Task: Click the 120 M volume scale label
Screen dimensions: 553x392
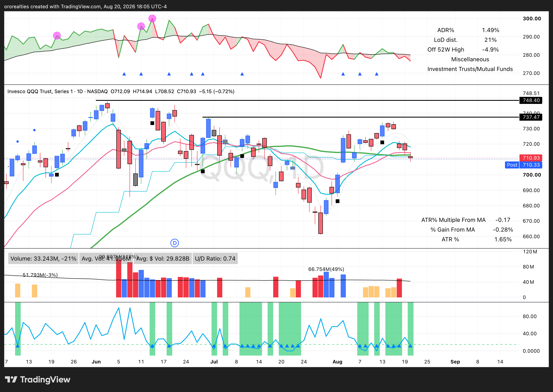Action: (530, 251)
